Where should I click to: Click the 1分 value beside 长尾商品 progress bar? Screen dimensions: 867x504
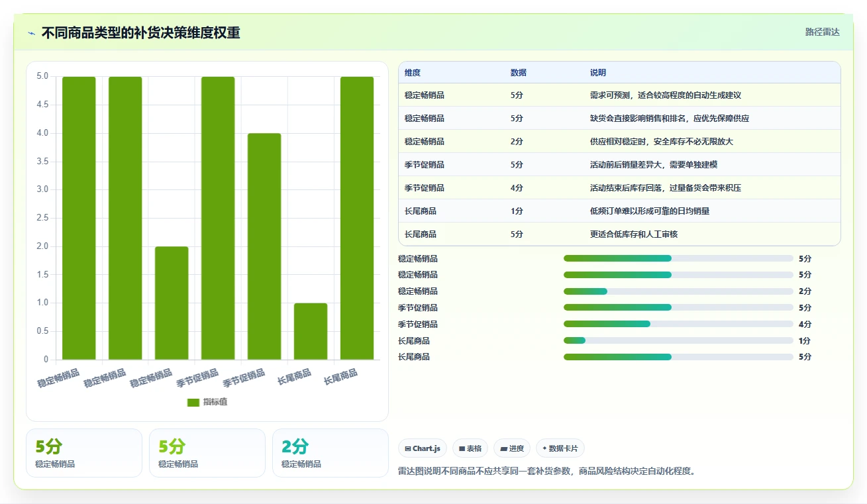tap(805, 341)
